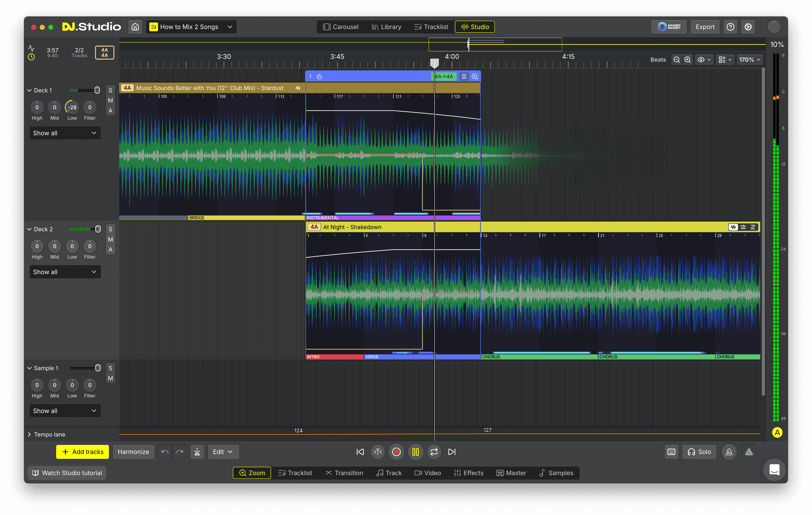Viewport: 812px width, 515px height.
Task: Expand the Tempo lane
Action: [29, 434]
